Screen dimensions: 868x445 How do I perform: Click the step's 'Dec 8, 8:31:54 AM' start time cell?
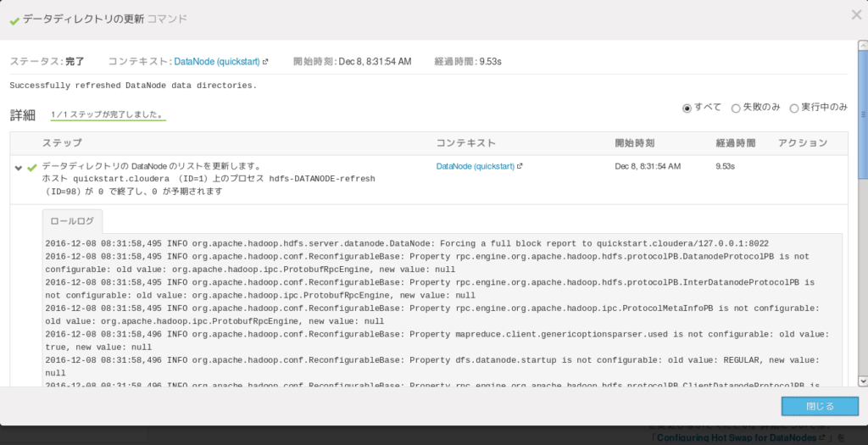coord(648,166)
